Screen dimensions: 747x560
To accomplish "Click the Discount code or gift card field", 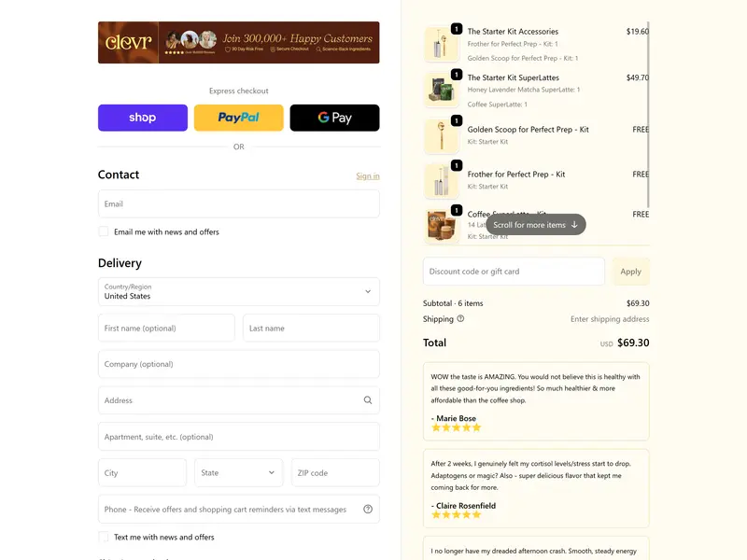I will coord(514,272).
